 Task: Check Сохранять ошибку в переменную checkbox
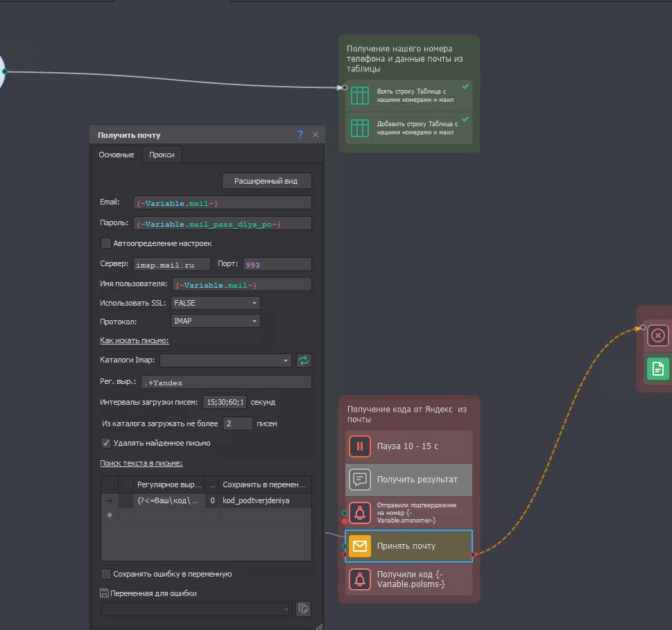[x=106, y=574]
